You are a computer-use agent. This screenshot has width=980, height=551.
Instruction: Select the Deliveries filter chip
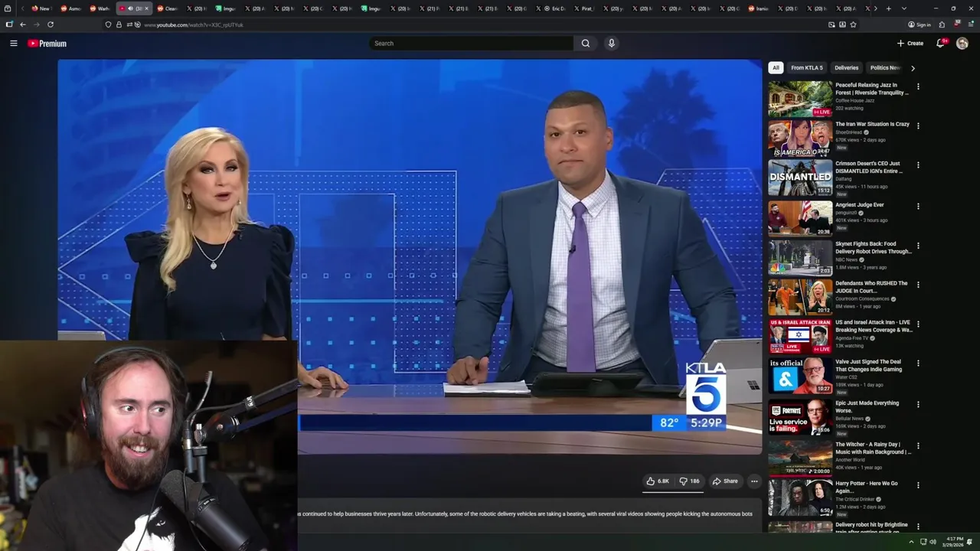pos(847,68)
